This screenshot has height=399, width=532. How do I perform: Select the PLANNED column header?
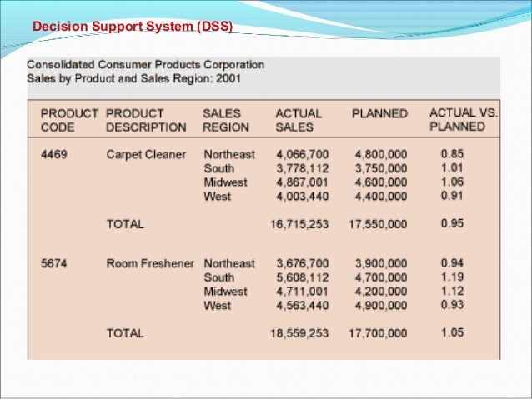pos(379,113)
